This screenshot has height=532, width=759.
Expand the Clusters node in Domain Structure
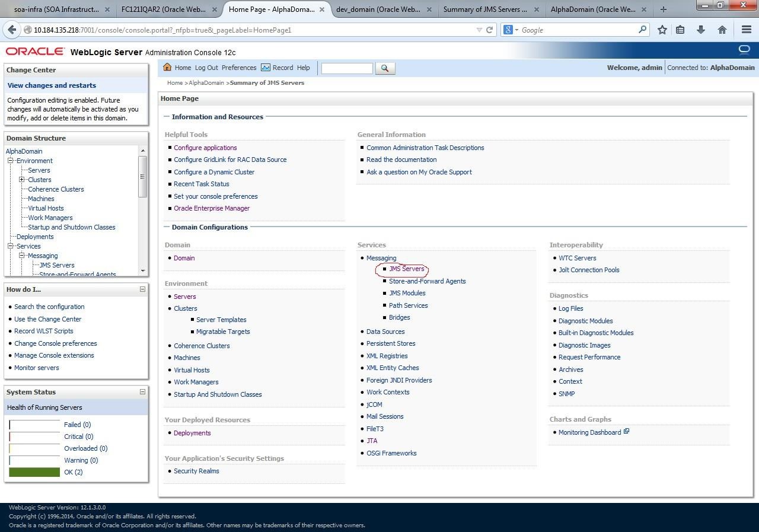(22, 180)
